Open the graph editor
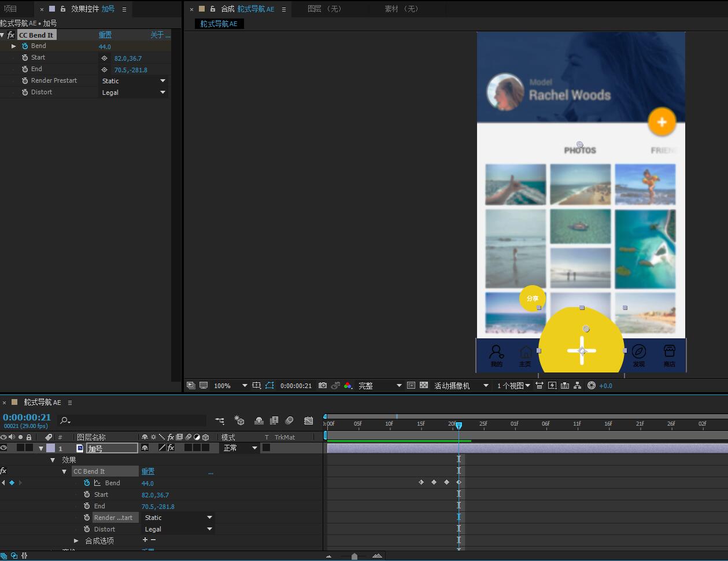728x561 pixels. point(309,421)
